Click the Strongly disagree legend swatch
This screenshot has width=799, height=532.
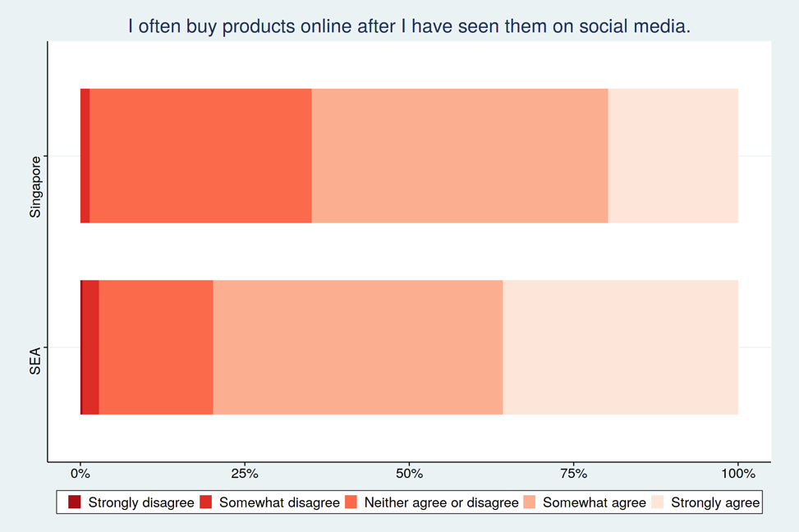(75, 502)
